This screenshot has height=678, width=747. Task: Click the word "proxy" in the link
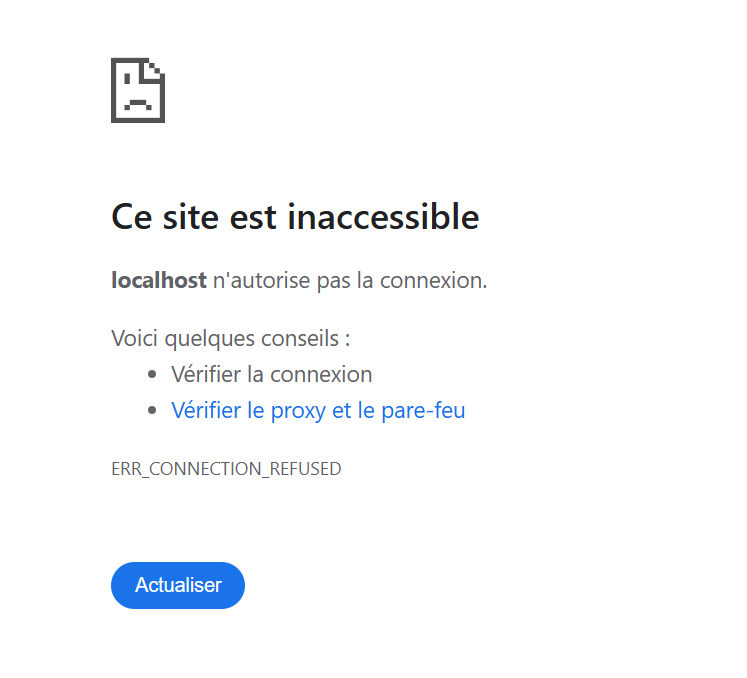click(298, 410)
